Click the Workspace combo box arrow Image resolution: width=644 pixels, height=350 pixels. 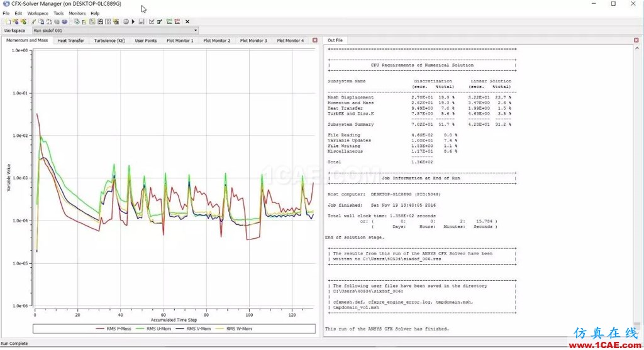click(196, 30)
